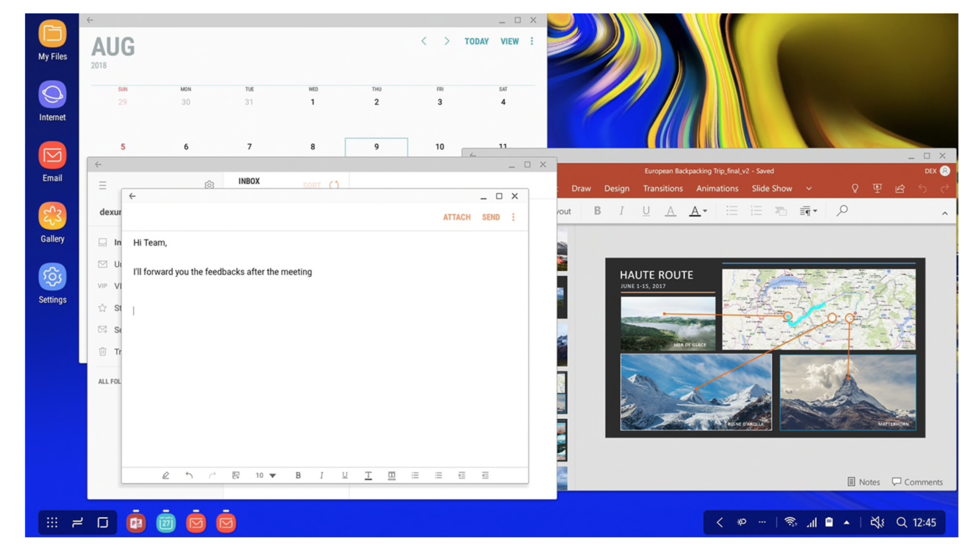Viewport: 980px width, 549px height.
Task: Toggle bold in the email composer
Action: (x=298, y=476)
